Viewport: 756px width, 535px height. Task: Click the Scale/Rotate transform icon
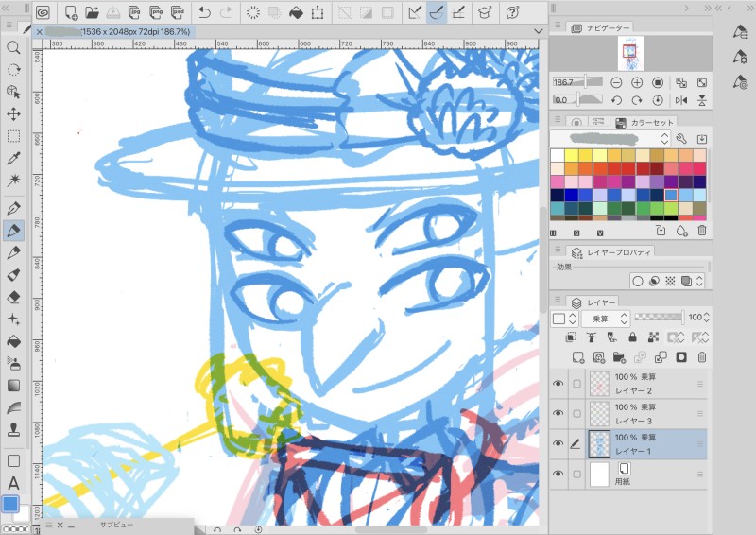(x=318, y=12)
